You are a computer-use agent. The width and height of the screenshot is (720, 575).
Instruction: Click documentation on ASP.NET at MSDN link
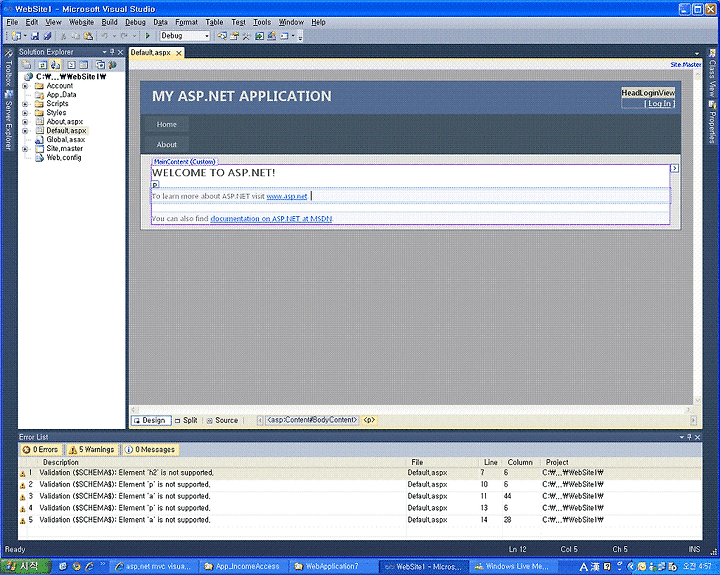tap(271, 219)
